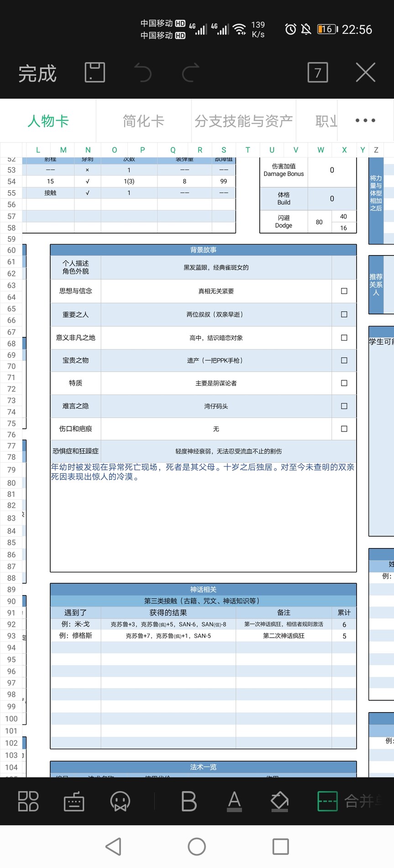This screenshot has width=394, height=868.
Task: Tick the checkbox beside 重要之人
Action: click(344, 314)
